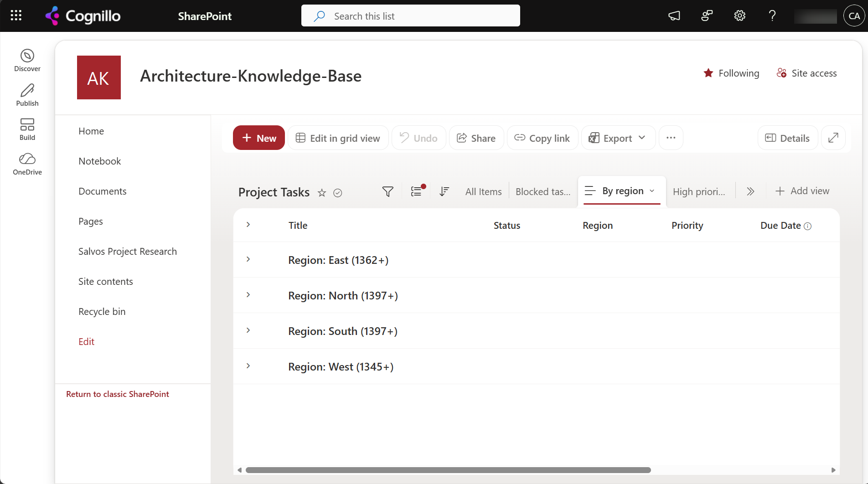The height and width of the screenshot is (484, 868).
Task: Favorite Project Tasks list with star icon
Action: [322, 193]
